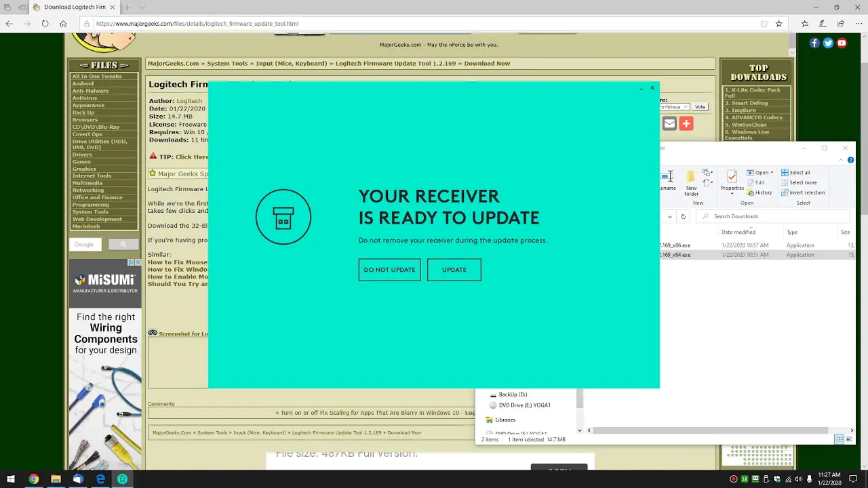Open MajorGeeks' Twitter page via the bird icon

click(x=828, y=43)
